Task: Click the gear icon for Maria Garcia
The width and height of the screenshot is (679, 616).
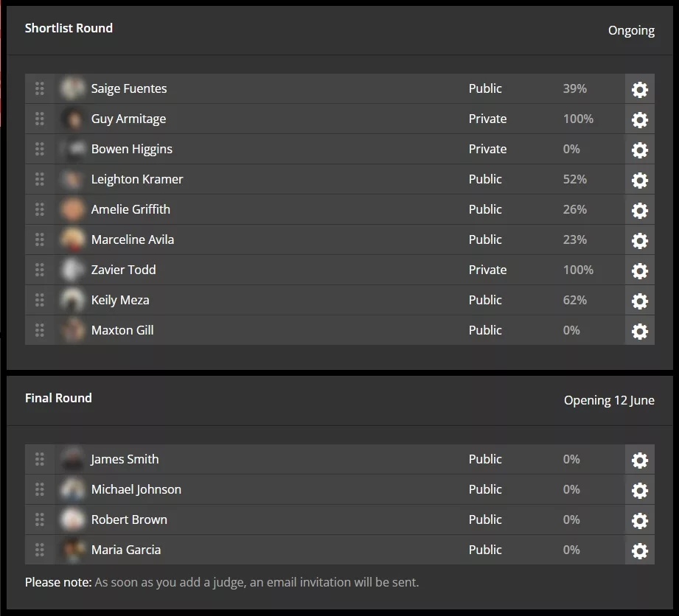Action: (639, 550)
